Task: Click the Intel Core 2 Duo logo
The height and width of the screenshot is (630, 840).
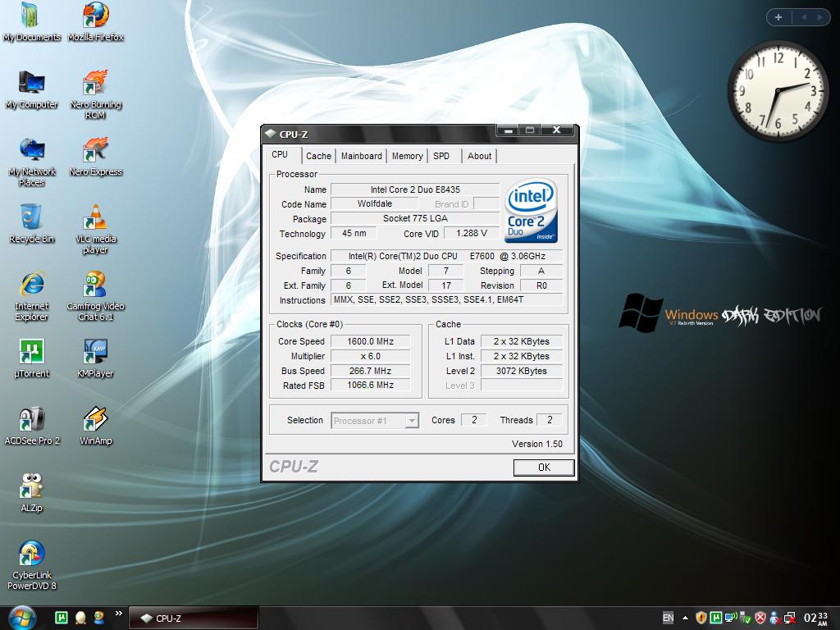Action: 532,212
